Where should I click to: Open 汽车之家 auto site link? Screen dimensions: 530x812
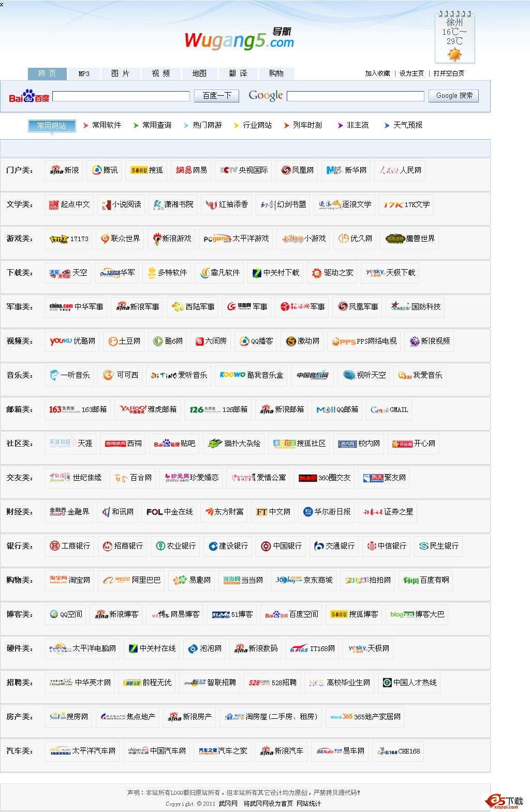point(223,751)
